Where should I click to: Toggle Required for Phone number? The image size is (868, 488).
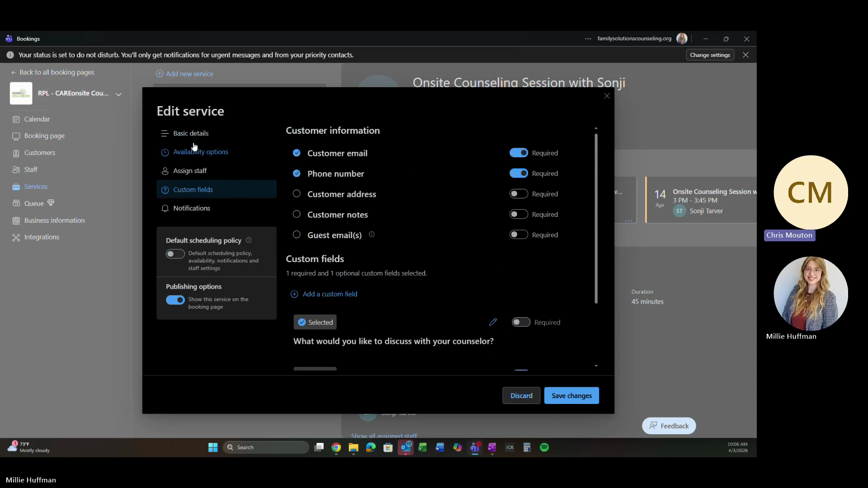pos(519,173)
